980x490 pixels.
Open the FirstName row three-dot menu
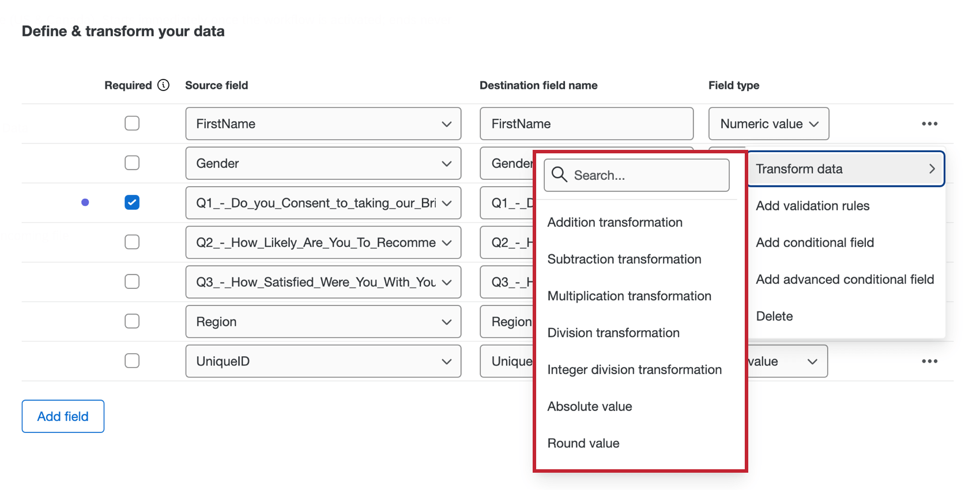click(929, 124)
